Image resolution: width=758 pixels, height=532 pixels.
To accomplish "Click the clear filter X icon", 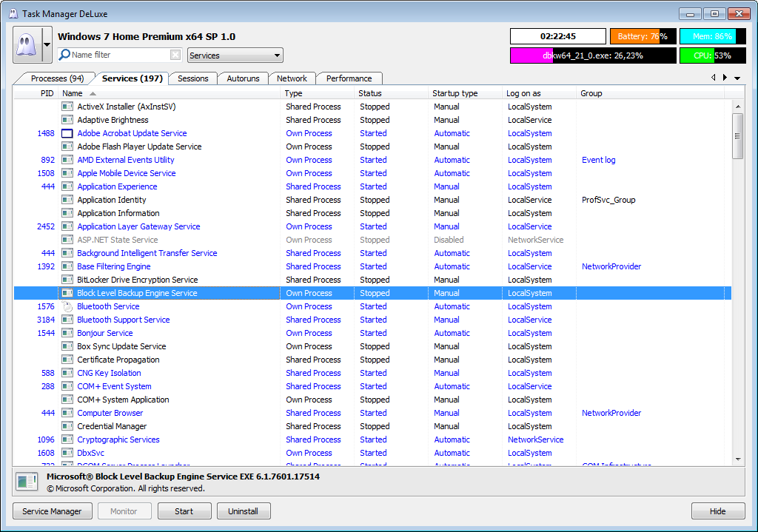I will pyautogui.click(x=175, y=55).
